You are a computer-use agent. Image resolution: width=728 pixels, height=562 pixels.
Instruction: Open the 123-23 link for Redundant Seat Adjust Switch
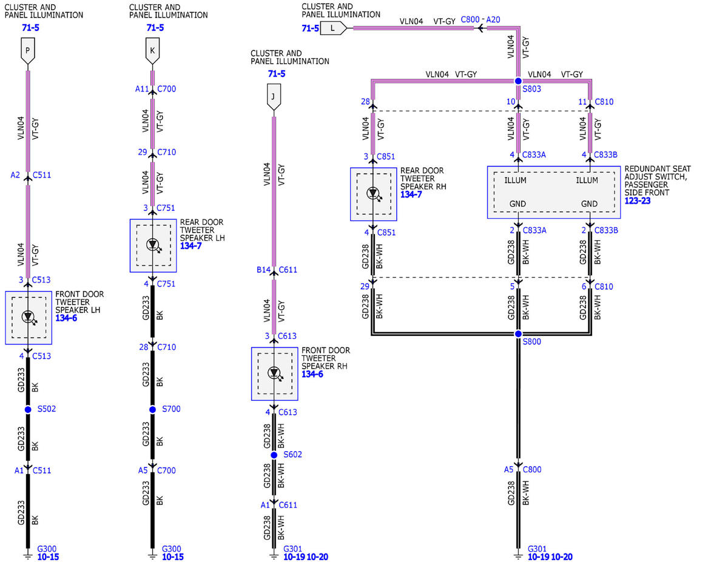click(638, 201)
